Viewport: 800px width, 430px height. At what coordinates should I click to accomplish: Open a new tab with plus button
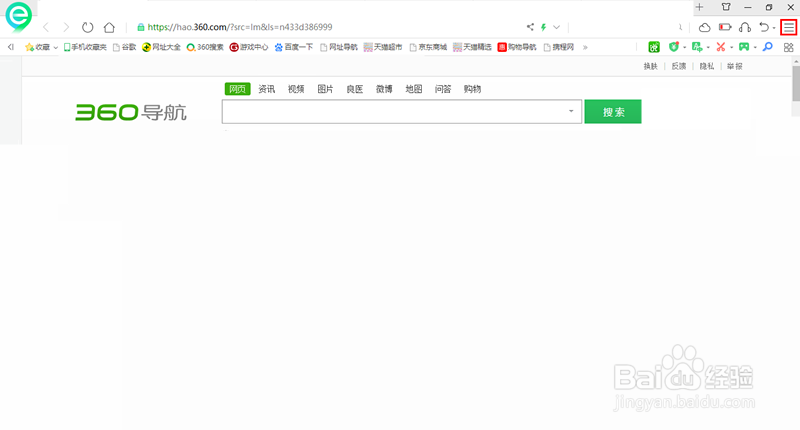699,7
